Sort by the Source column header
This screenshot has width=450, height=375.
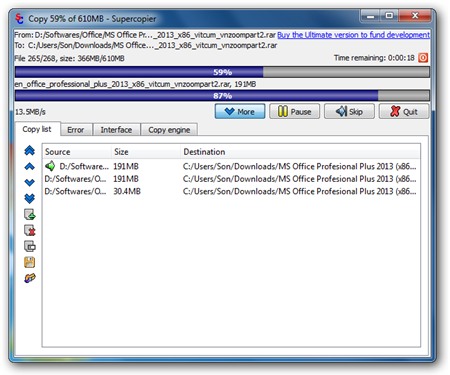[77, 152]
